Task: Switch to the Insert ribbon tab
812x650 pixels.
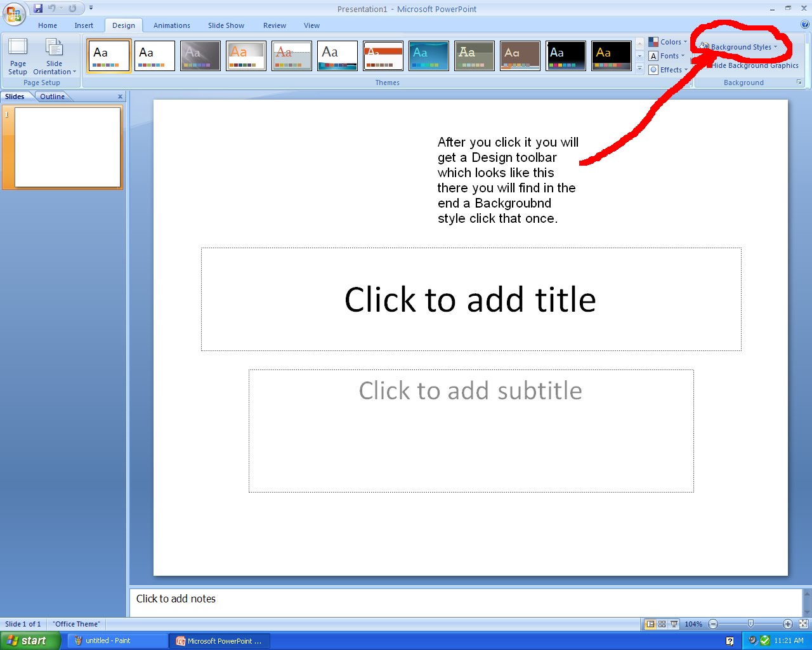Action: tap(84, 25)
